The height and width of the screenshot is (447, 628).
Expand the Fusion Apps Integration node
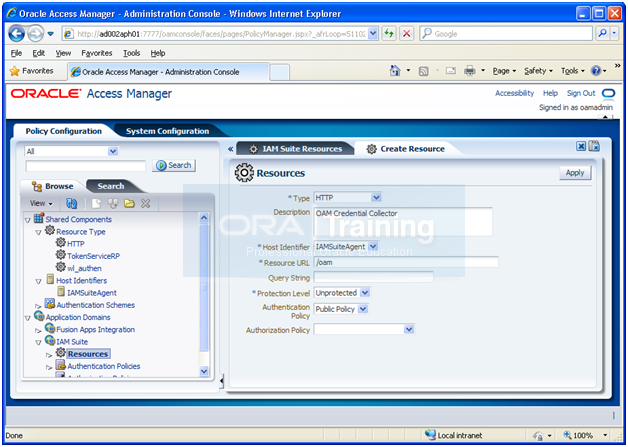click(x=38, y=330)
